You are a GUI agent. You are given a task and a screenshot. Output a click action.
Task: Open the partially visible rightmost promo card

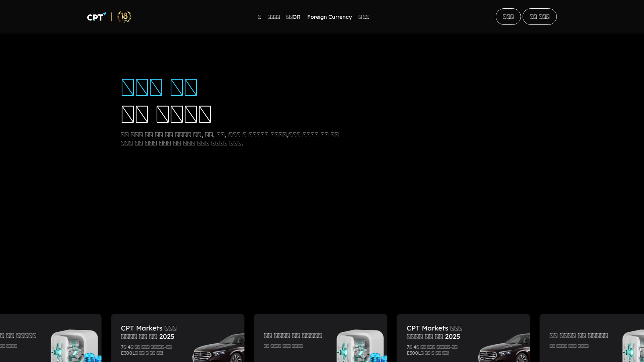(579, 335)
